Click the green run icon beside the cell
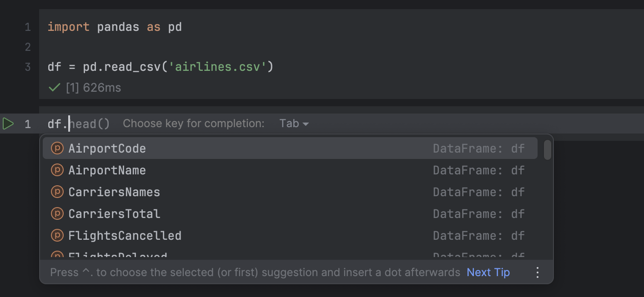 point(8,123)
